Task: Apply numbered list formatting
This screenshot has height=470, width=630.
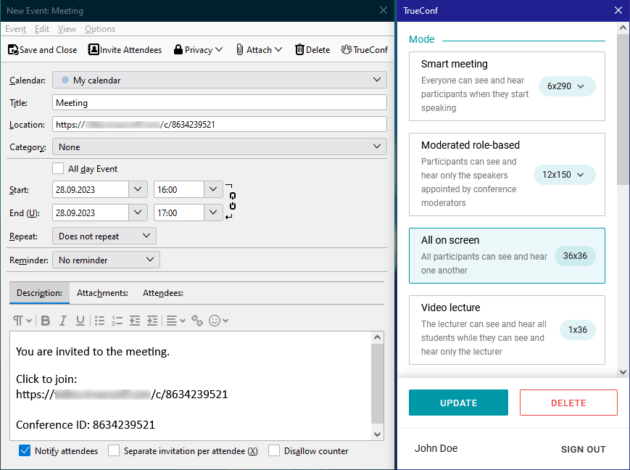Action: point(117,321)
